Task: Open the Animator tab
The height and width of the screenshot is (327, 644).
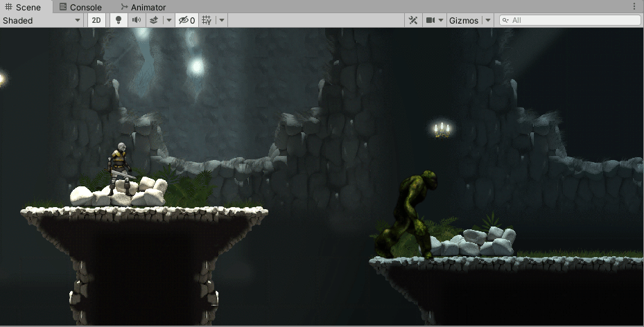Action: click(143, 7)
